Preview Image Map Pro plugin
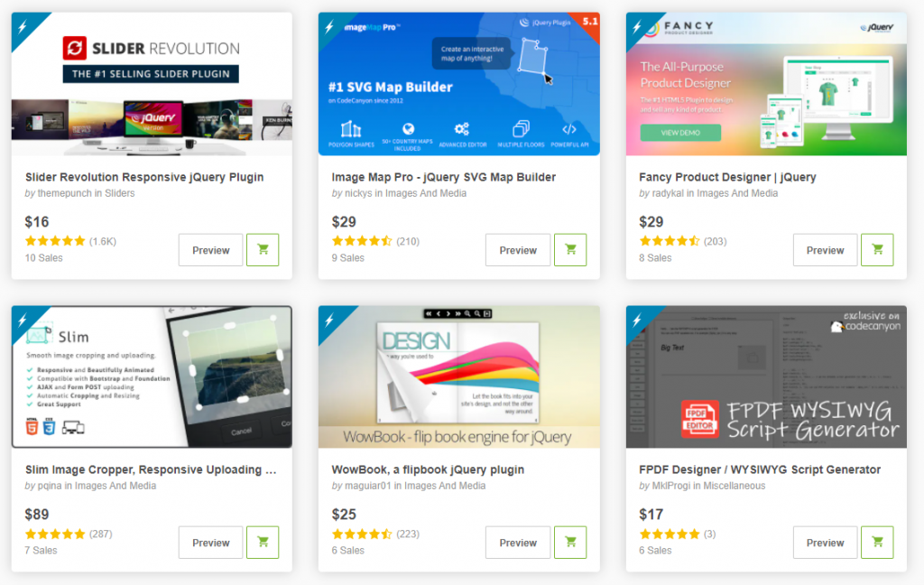The width and height of the screenshot is (924, 585). [518, 250]
